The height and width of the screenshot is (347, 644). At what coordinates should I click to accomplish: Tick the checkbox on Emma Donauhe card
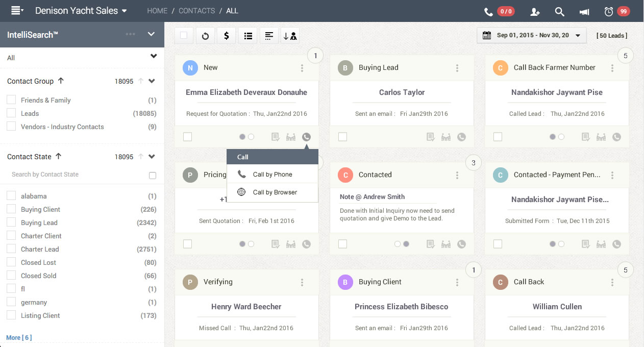(x=187, y=137)
